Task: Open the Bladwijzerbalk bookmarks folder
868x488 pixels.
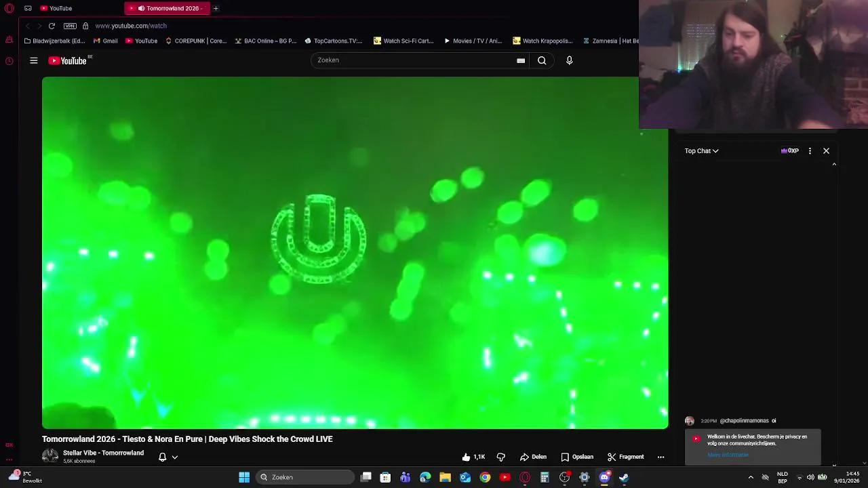Action: tap(54, 41)
